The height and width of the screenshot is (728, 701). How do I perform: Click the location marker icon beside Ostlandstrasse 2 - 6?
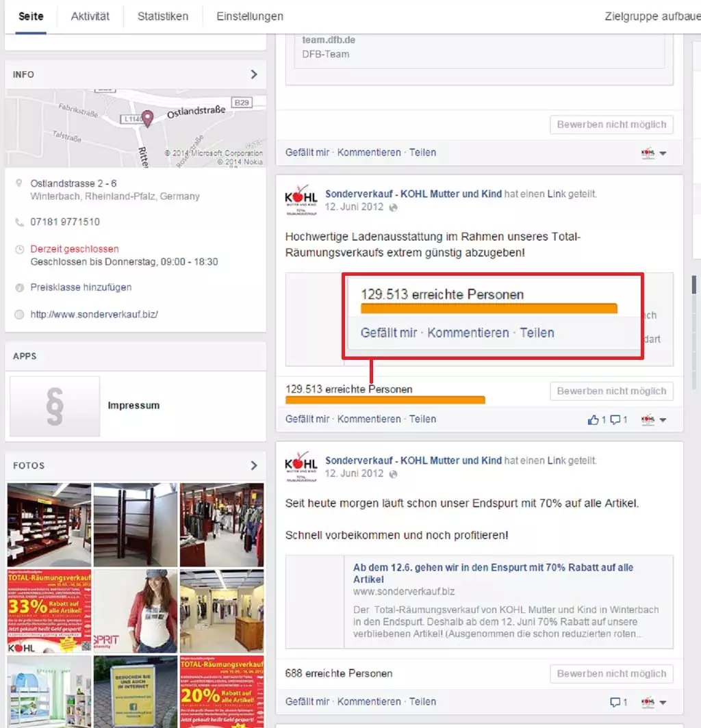tap(19, 183)
